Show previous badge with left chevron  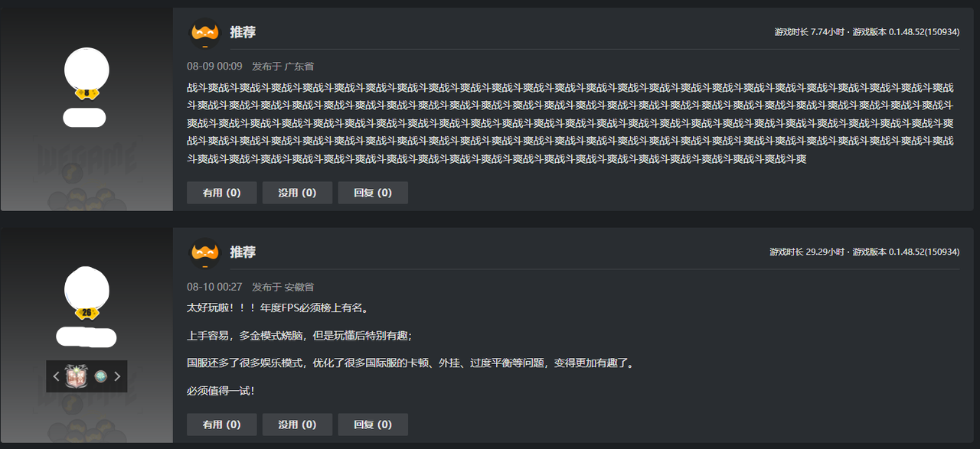(x=56, y=376)
